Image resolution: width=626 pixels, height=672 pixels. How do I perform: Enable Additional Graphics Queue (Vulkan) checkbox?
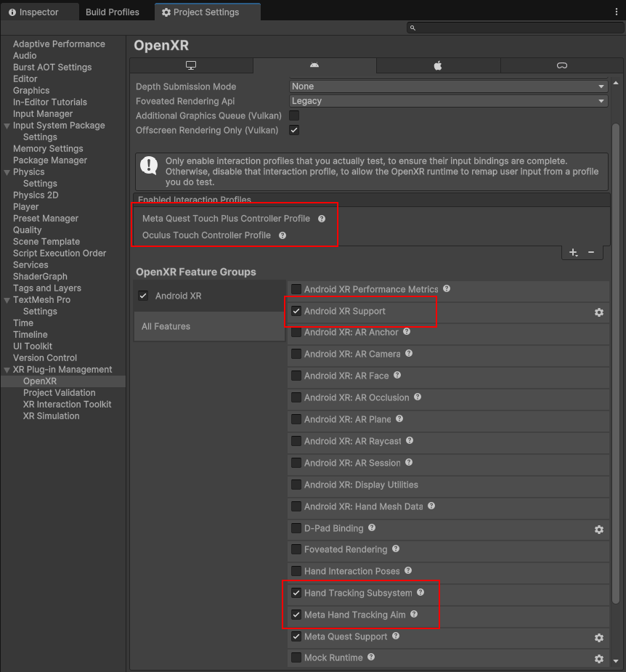pos(294,116)
